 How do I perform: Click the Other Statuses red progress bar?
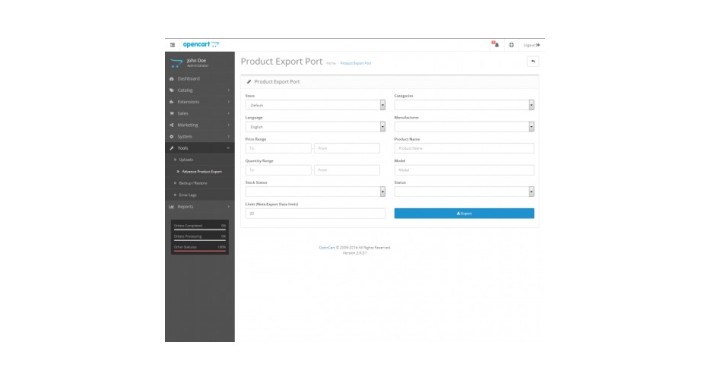pyautogui.click(x=200, y=251)
